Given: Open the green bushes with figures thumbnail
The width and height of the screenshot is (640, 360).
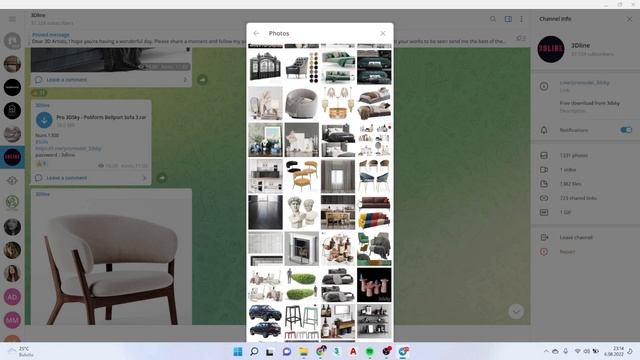Looking at the screenshot, I should pos(302,285).
